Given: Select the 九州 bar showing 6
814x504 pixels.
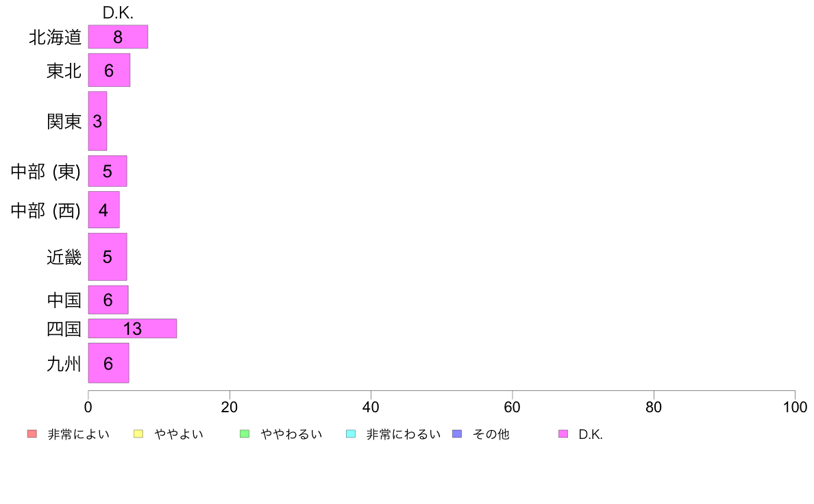Looking at the screenshot, I should (108, 363).
